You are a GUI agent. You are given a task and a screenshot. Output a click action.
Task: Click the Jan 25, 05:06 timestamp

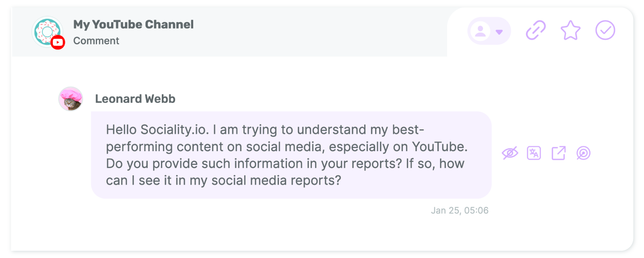click(x=460, y=210)
